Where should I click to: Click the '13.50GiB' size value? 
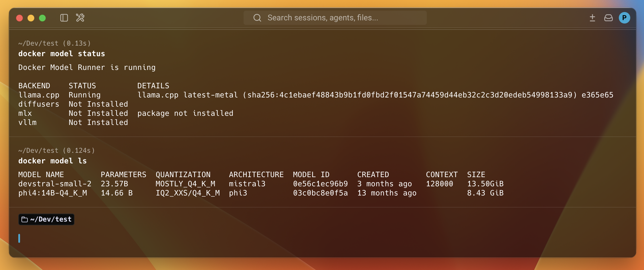(485, 184)
